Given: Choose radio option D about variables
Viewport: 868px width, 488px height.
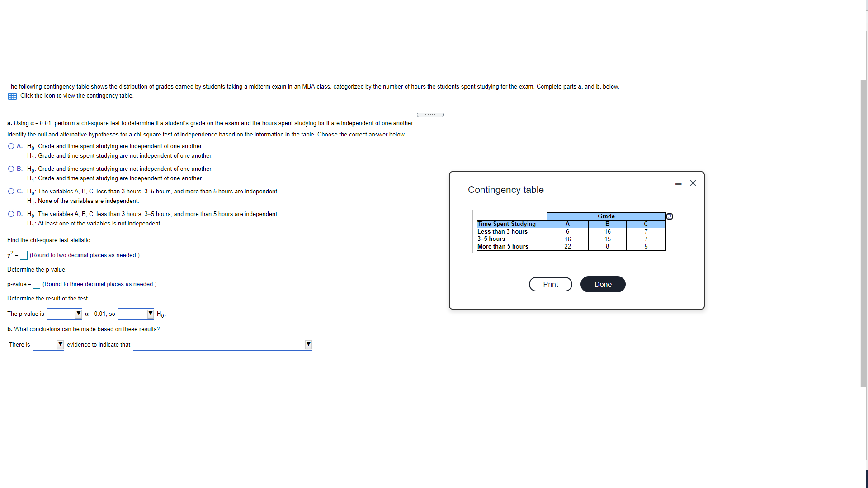Looking at the screenshot, I should [11, 214].
